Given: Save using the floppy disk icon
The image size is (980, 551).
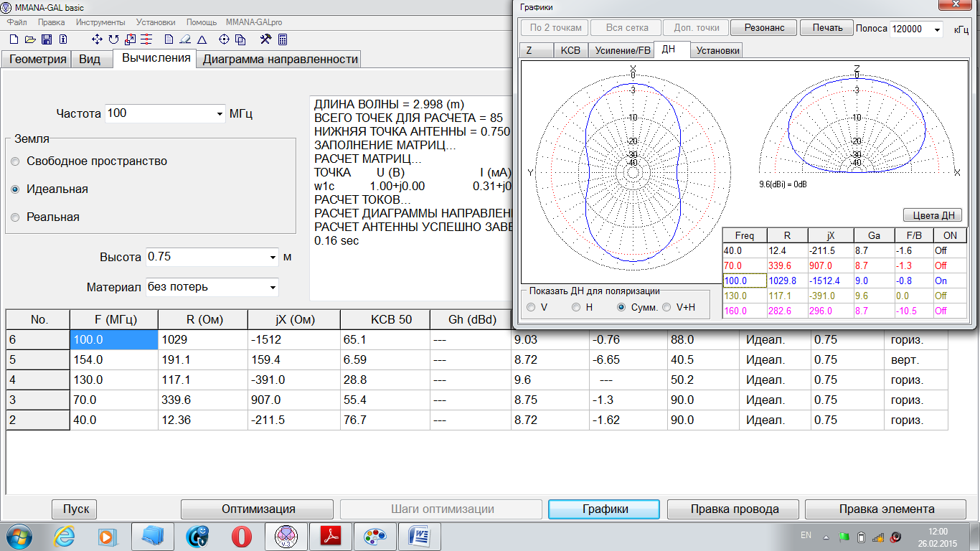Looking at the screenshot, I should pyautogui.click(x=47, y=39).
